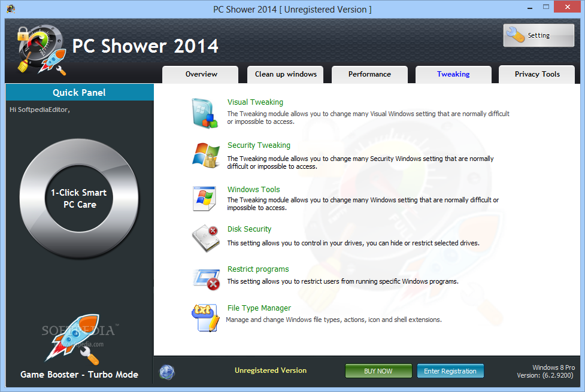The image size is (585, 392).
Task: Click the Visual Tweaking cube icon
Action: pyautogui.click(x=205, y=113)
